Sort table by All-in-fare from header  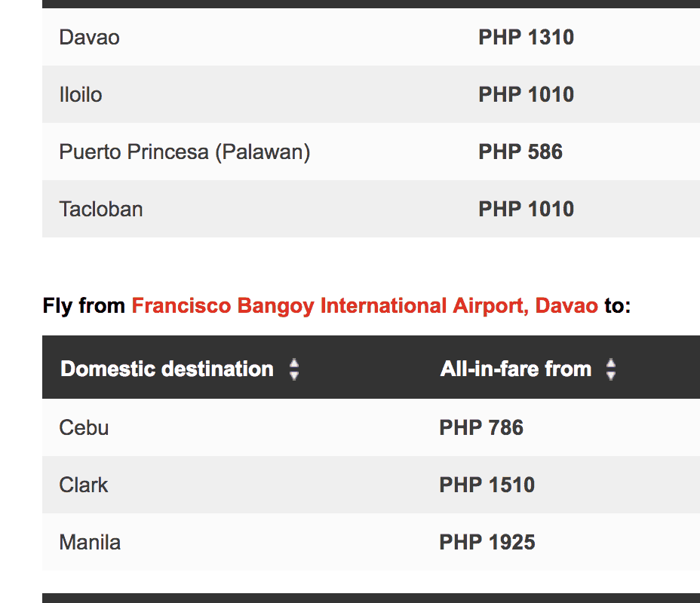[x=516, y=369]
